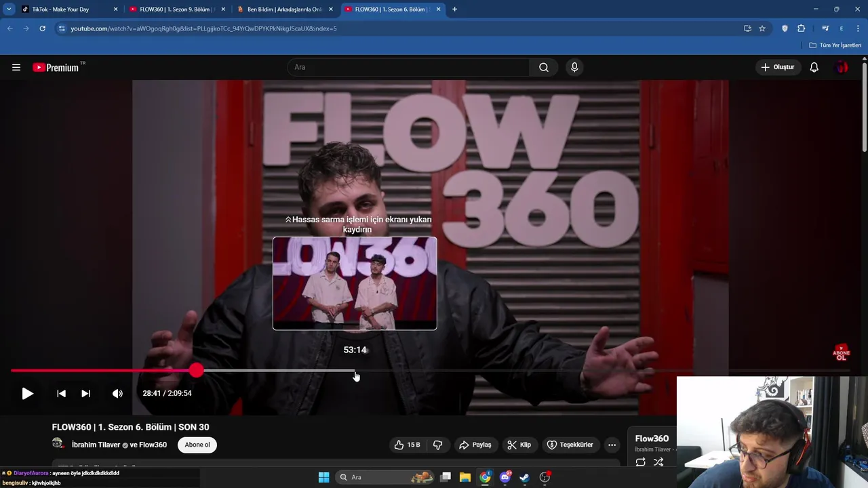Dislike the video
The image size is (868, 488).
point(438,445)
